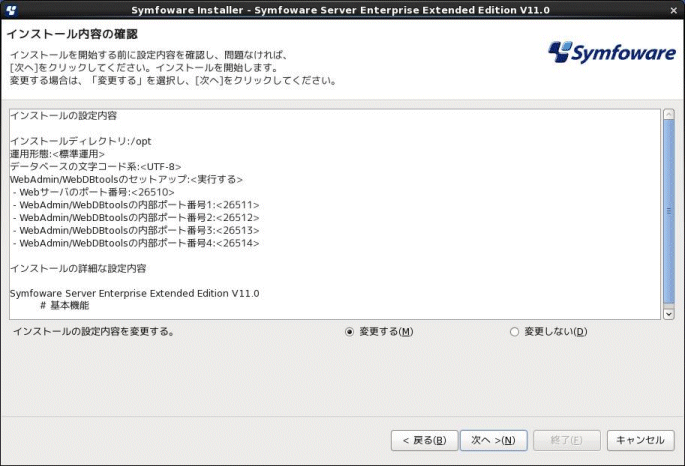
Task: Click the 内部ポート番号3:<26513> line
Action: (x=136, y=230)
